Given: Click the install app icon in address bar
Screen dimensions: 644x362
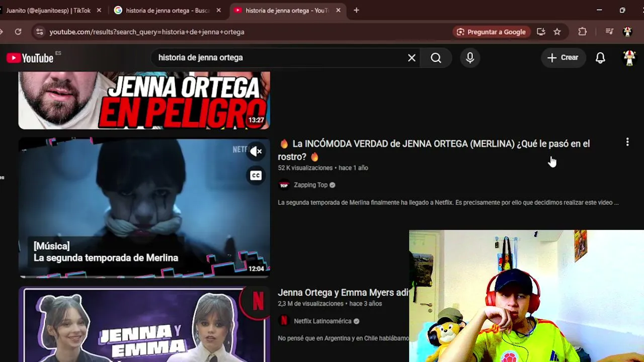Looking at the screenshot, I should [541, 32].
